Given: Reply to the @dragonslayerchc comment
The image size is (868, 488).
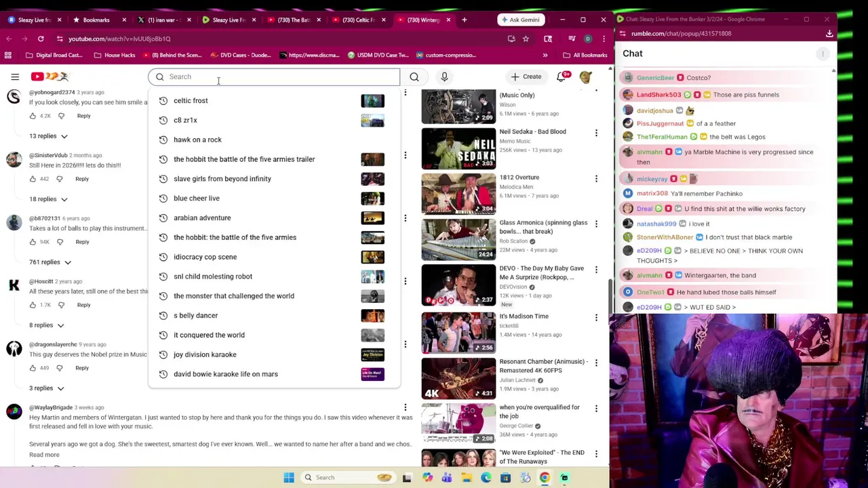Looking at the screenshot, I should pos(82,368).
